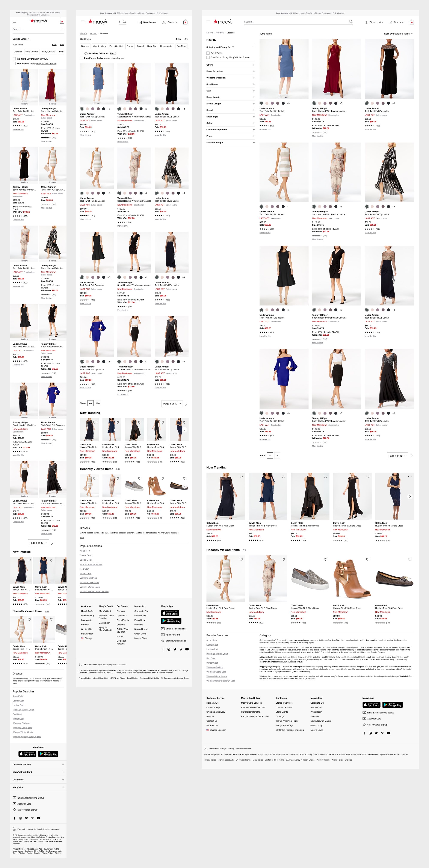Open the Sort link in the mobile layout
Screen dimensions: 429x868
tap(62, 45)
